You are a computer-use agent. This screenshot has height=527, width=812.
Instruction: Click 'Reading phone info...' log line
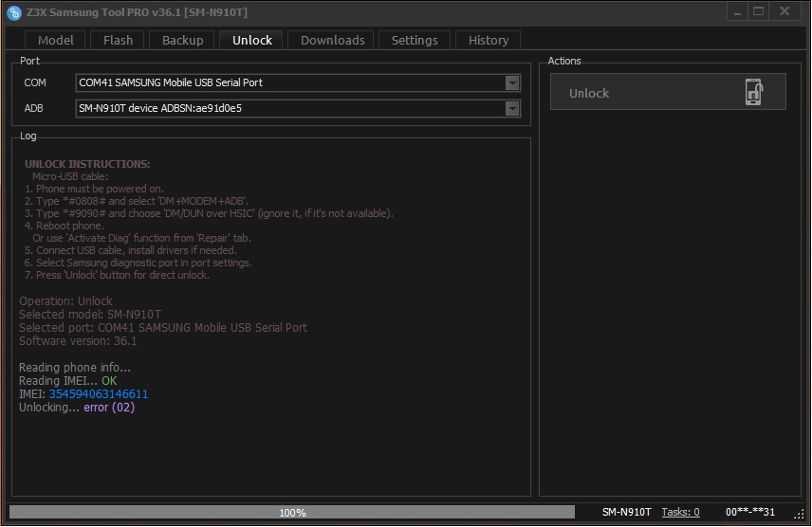75,368
